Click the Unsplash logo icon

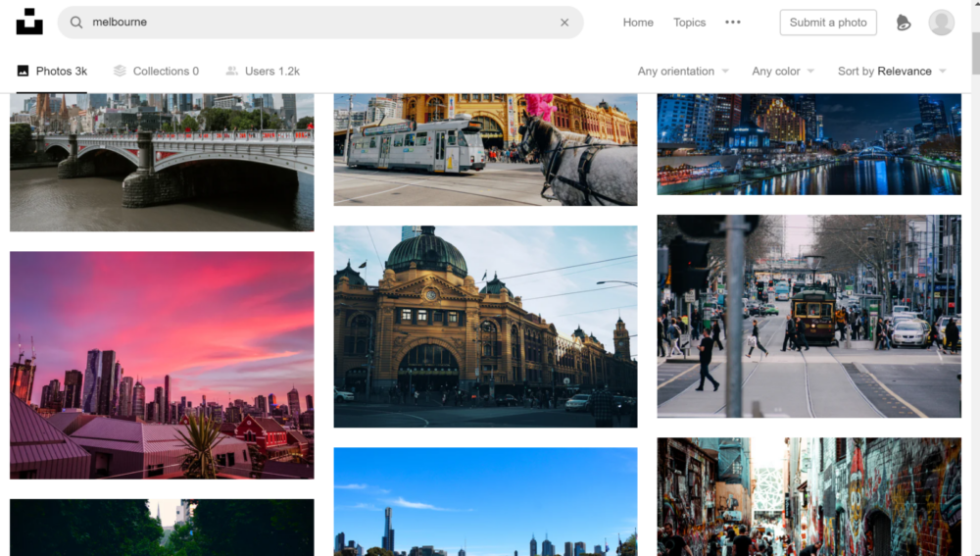click(x=29, y=22)
